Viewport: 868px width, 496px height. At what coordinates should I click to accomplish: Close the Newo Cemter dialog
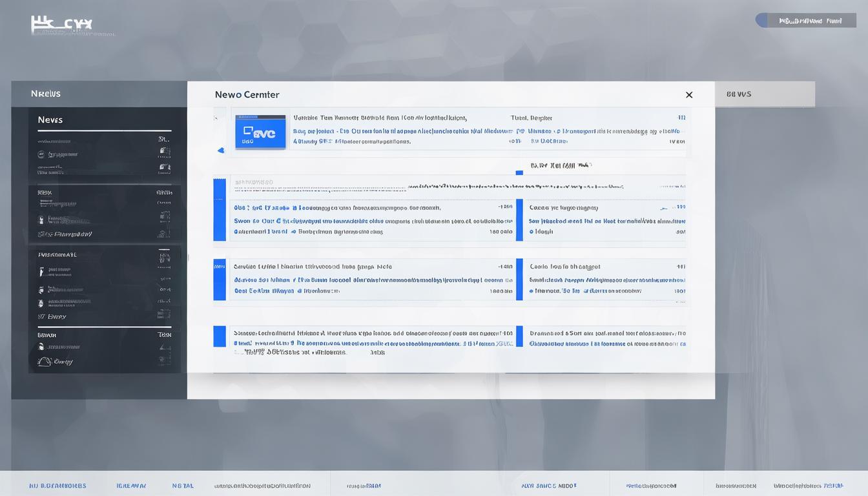[689, 95]
